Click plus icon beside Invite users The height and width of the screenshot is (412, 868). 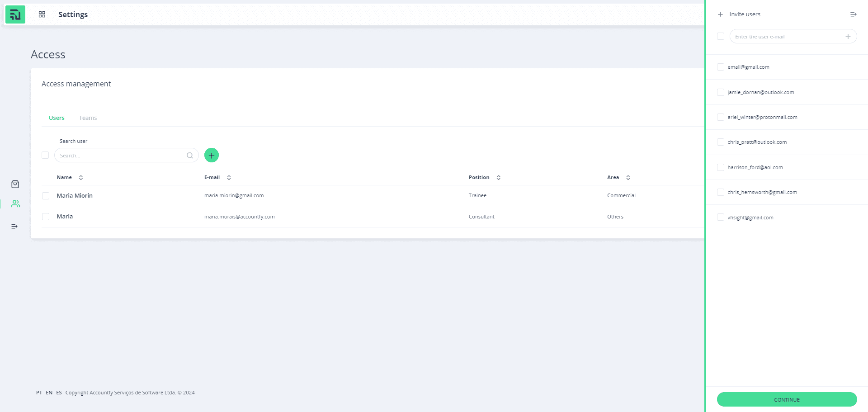coord(720,14)
